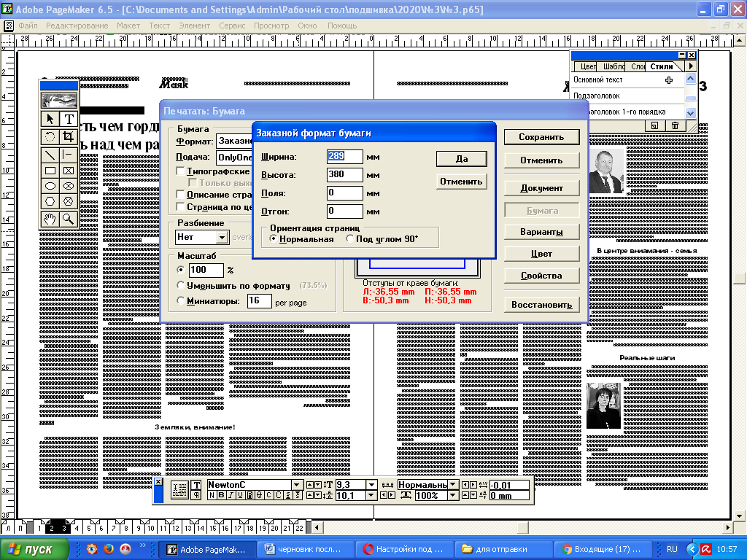Click the Документ button
The height and width of the screenshot is (560, 747).
pyautogui.click(x=542, y=188)
